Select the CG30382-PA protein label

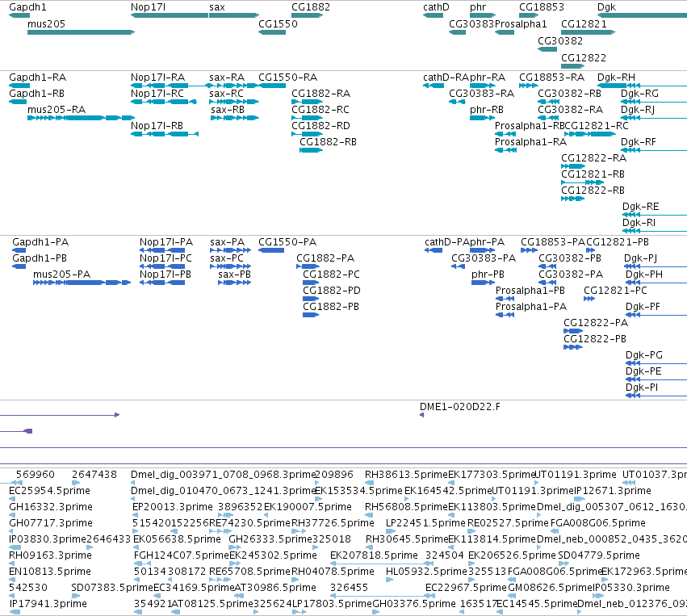571,274
